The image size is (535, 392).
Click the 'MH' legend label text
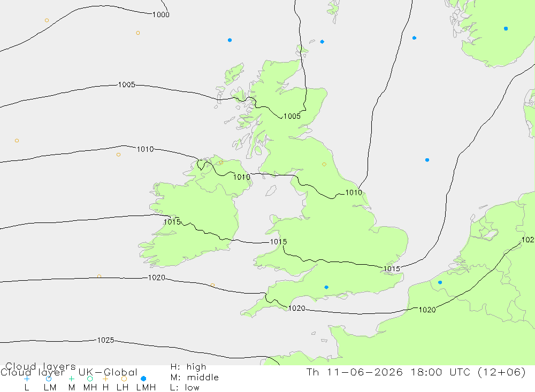click(x=90, y=388)
